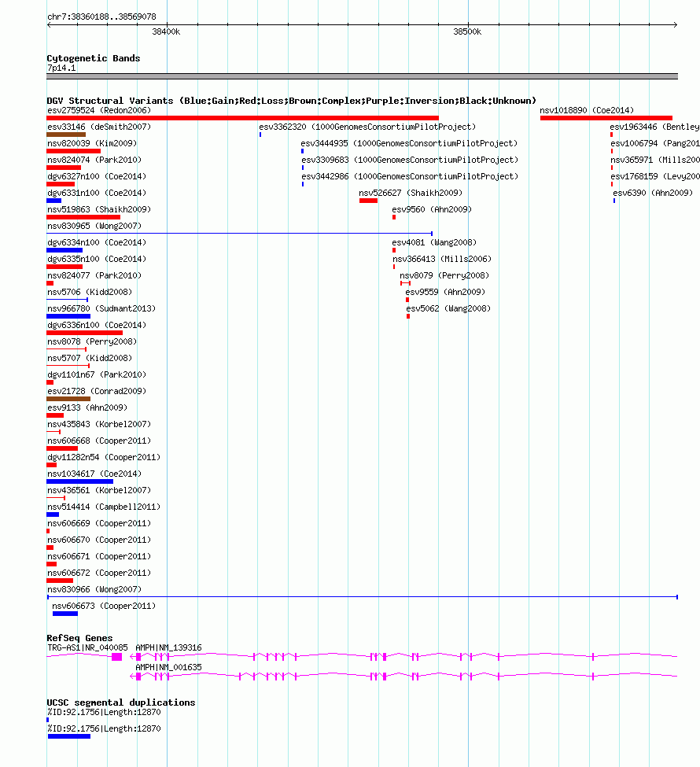Click dgv11282n54 (Cooper2011) label
The width and height of the screenshot is (700, 767).
(104, 458)
